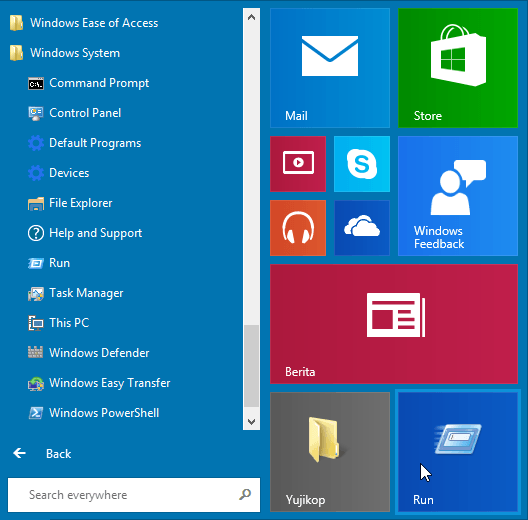This screenshot has width=528, height=520.
Task: Click the search magnifier icon
Action: click(x=245, y=494)
